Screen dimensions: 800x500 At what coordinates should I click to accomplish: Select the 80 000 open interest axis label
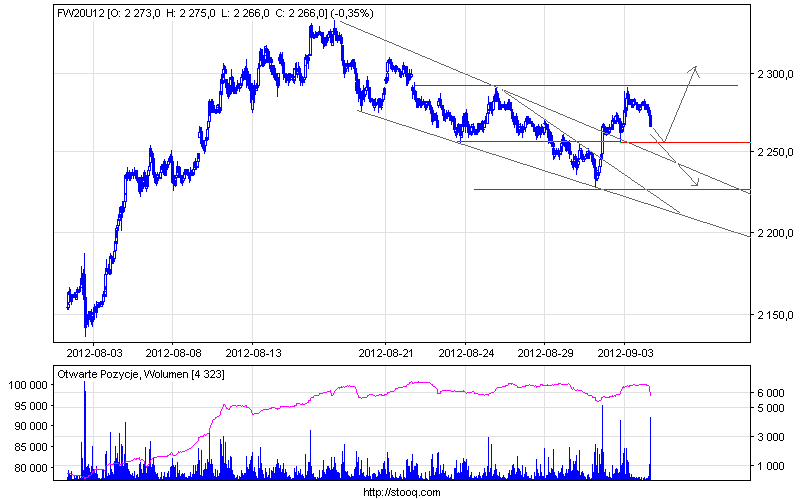30,468
